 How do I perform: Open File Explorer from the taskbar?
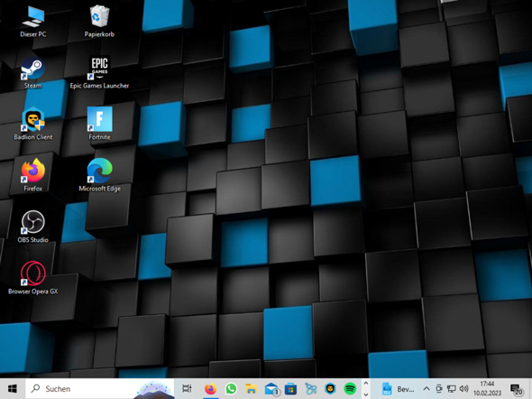point(251,388)
